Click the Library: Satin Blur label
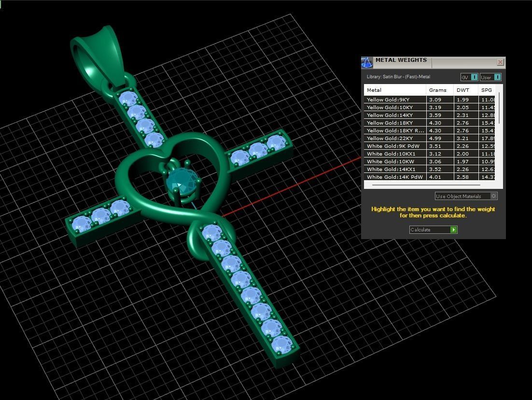 pos(398,77)
